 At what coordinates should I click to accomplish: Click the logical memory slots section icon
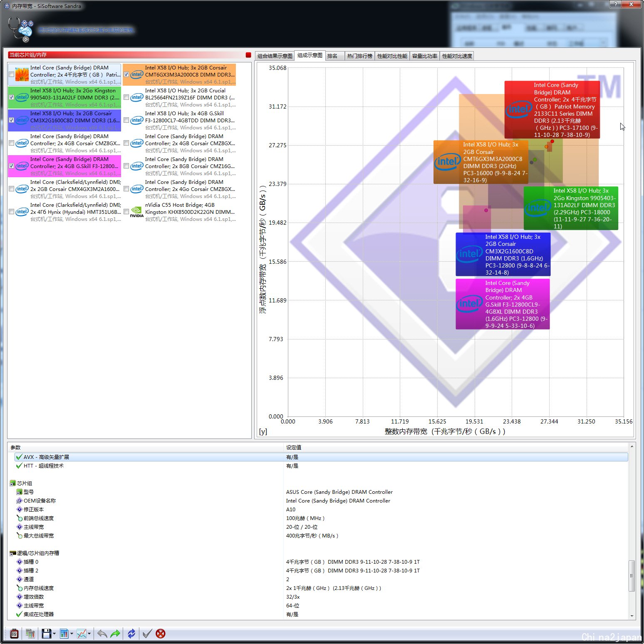pos(13,553)
